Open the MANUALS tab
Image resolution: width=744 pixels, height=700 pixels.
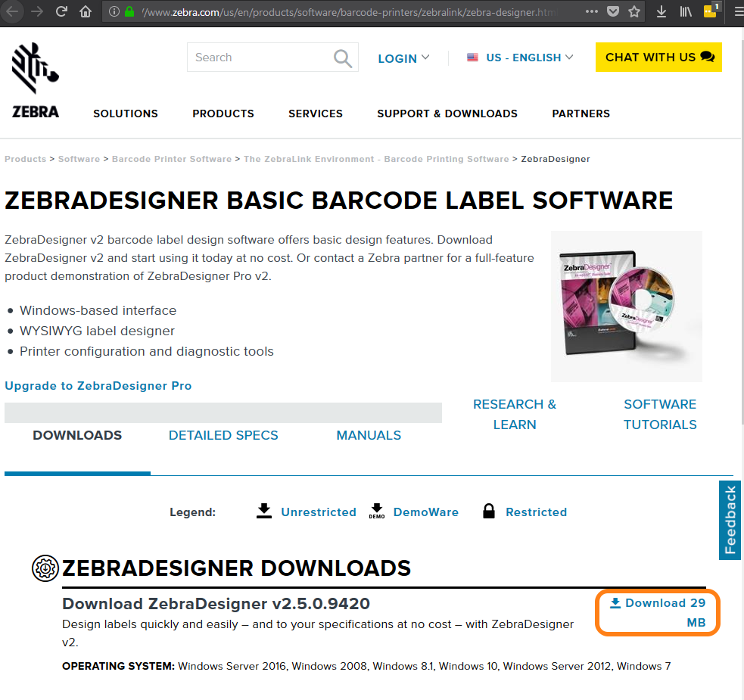pos(369,435)
